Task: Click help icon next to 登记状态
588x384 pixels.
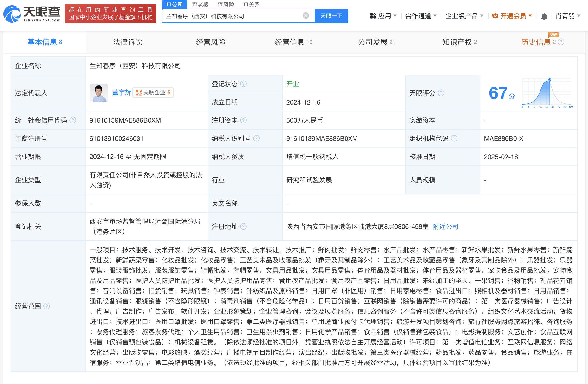Action: pos(243,84)
